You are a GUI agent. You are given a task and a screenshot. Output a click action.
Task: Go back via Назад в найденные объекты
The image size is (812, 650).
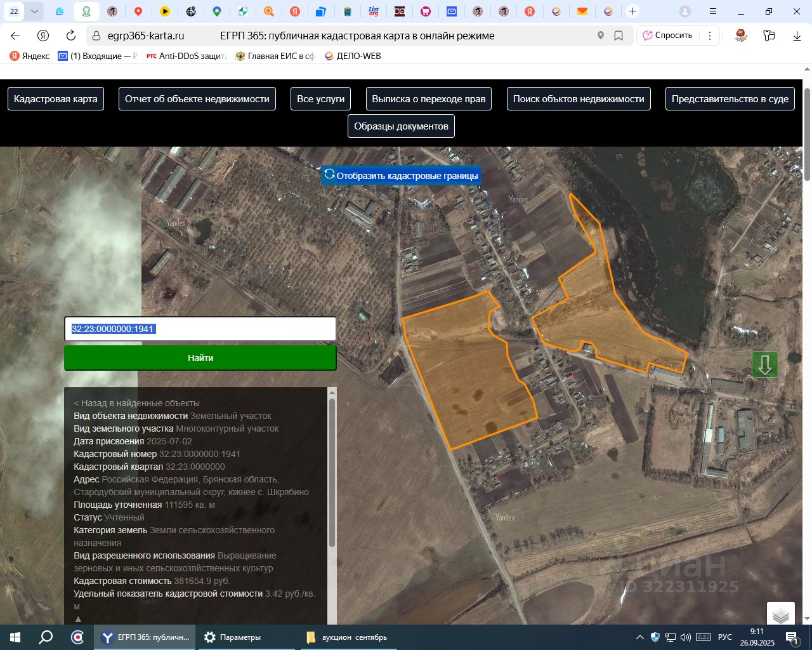136,403
